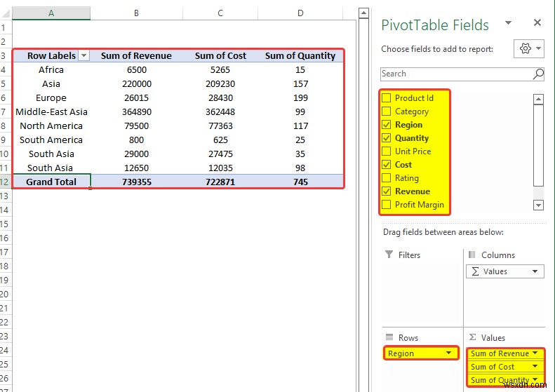555x392 pixels.
Task: Select the Grand Total label cell
Action: [x=51, y=182]
